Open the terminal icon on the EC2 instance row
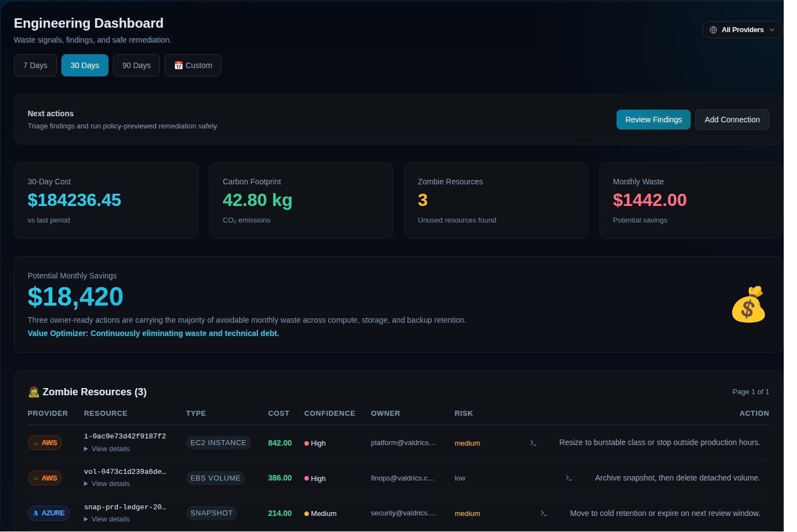Screen dimensions: 797x532 pyautogui.click(x=533, y=443)
